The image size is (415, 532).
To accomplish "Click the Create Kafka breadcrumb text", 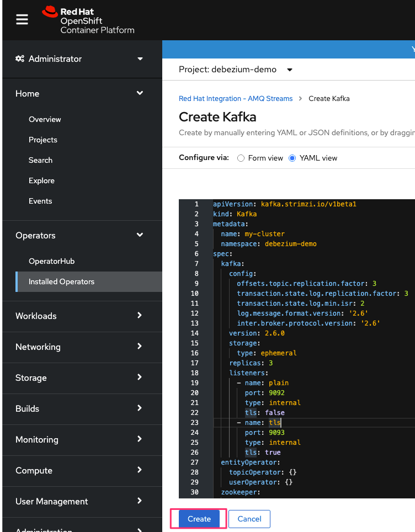I will pos(329,98).
